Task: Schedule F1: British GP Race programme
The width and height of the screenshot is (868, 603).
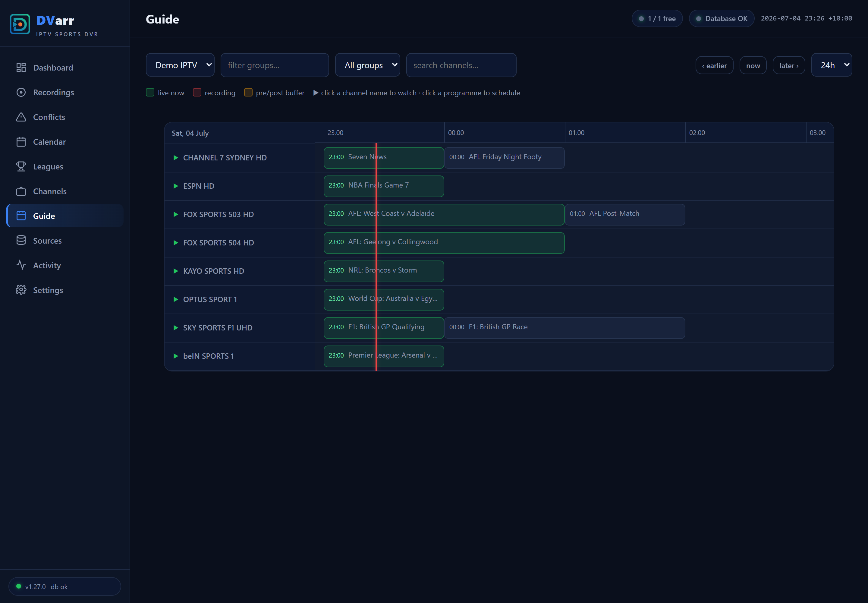Action: tap(565, 327)
